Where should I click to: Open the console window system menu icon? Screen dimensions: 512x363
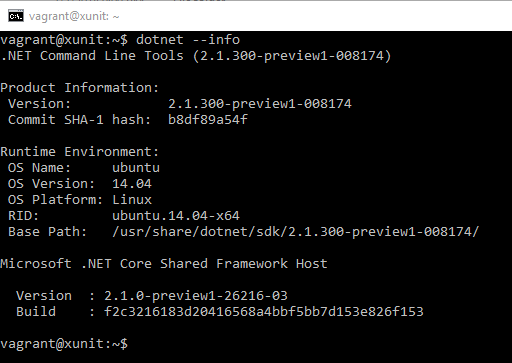coord(16,16)
